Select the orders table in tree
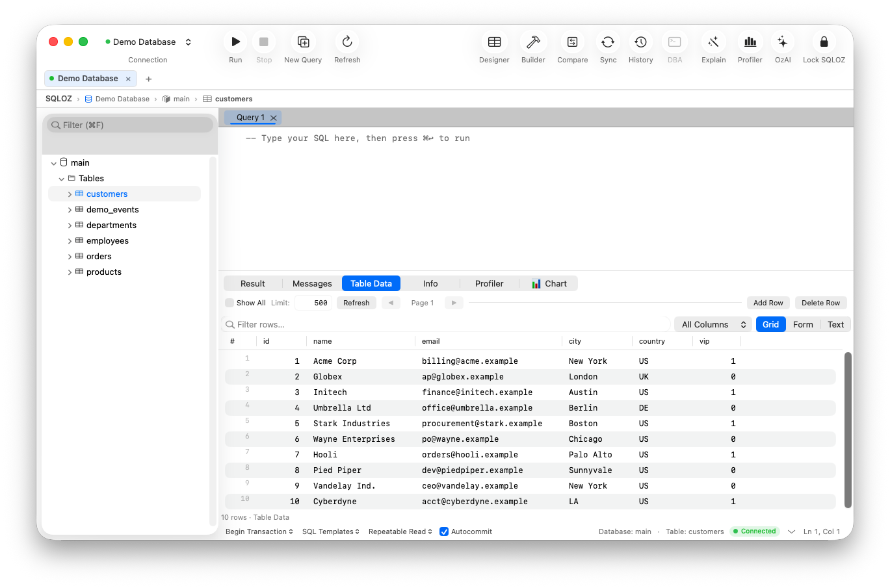Image resolution: width=890 pixels, height=588 pixels. pos(99,257)
